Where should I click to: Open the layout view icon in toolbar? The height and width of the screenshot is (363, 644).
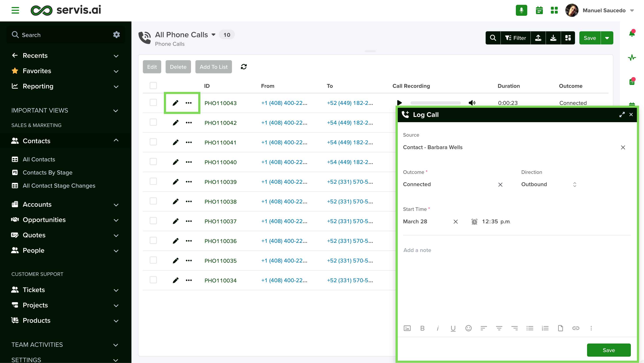pyautogui.click(x=568, y=38)
